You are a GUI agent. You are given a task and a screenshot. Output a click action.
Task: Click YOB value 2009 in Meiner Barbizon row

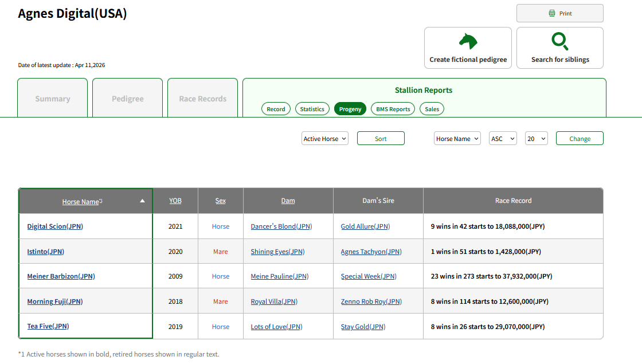175,276
